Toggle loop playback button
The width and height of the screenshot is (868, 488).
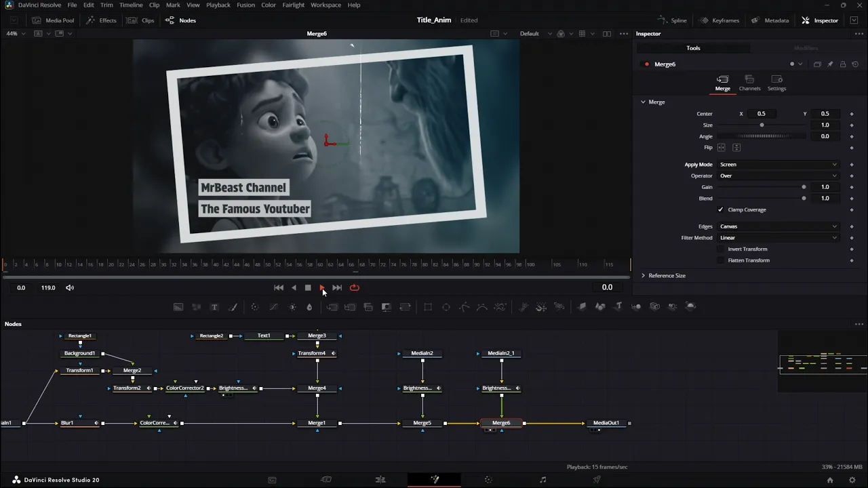(x=354, y=287)
